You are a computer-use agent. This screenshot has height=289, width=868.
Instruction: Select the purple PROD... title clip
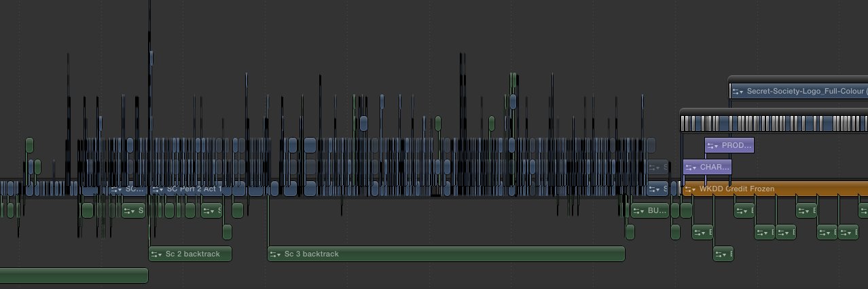[x=729, y=145]
